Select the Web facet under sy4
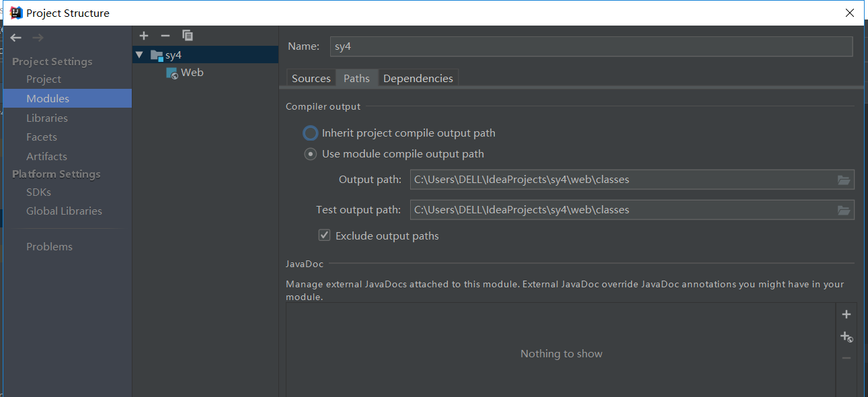 tap(192, 73)
